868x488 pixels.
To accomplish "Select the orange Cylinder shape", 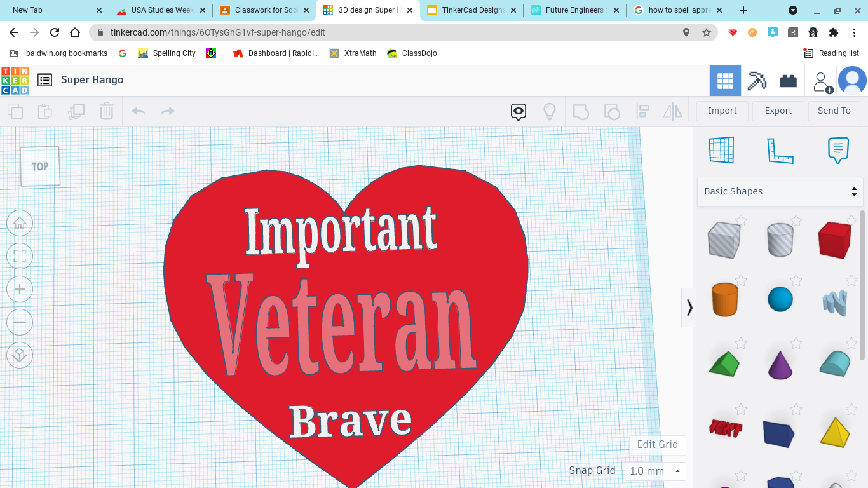I will click(724, 299).
